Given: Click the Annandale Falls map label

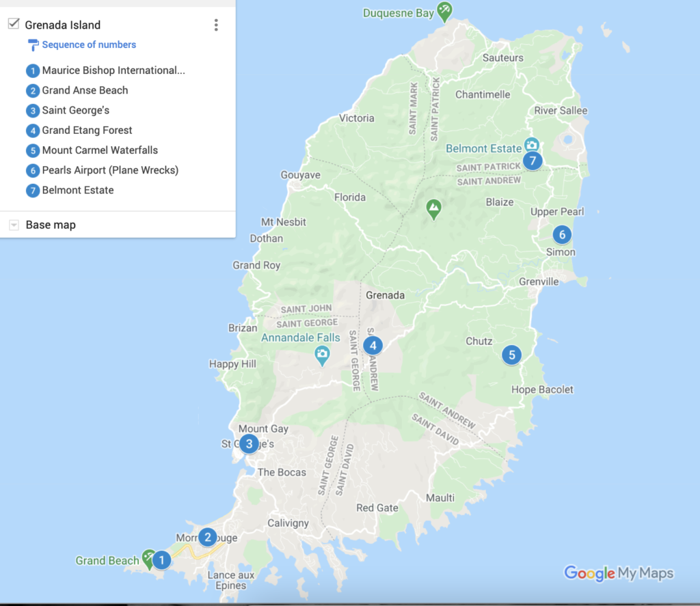Looking at the screenshot, I should click(x=301, y=338).
